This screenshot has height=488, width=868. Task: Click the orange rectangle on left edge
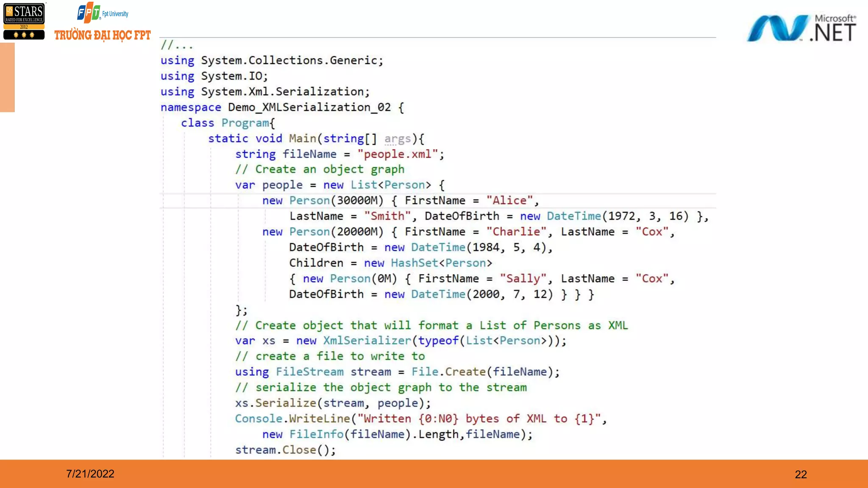coord(7,77)
